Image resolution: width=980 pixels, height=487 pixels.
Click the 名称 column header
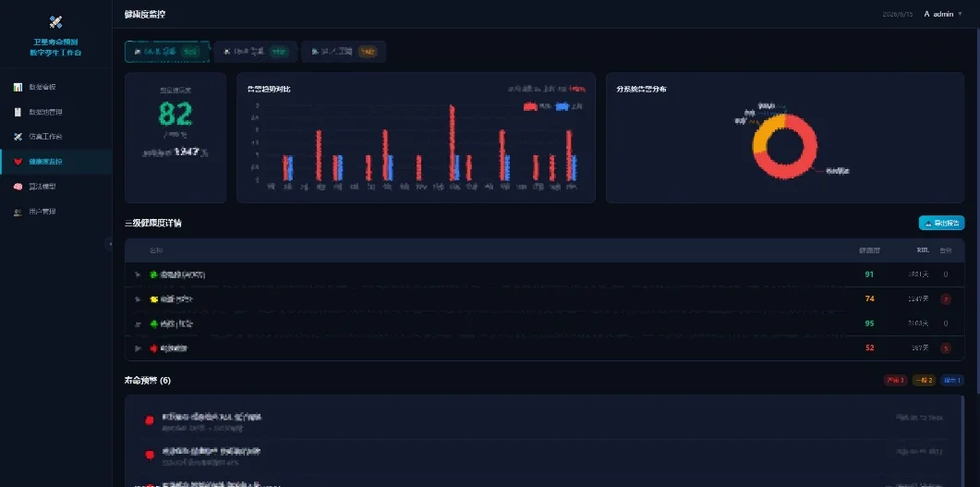[x=155, y=250]
